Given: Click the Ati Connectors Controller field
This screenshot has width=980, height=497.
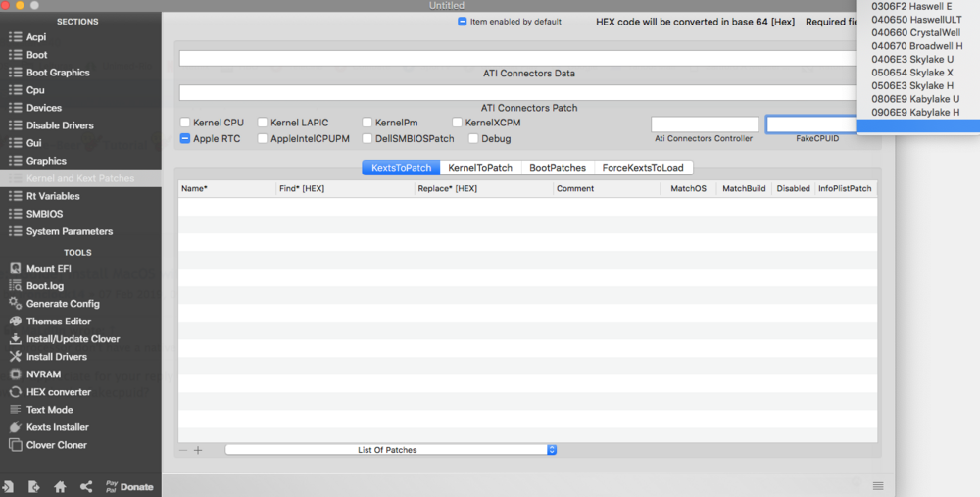Looking at the screenshot, I should [x=705, y=124].
